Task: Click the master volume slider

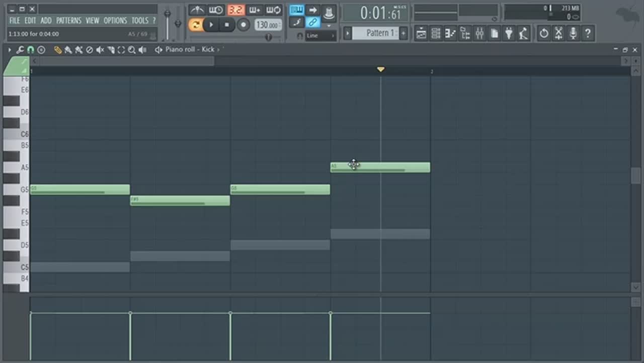Action: [168, 14]
